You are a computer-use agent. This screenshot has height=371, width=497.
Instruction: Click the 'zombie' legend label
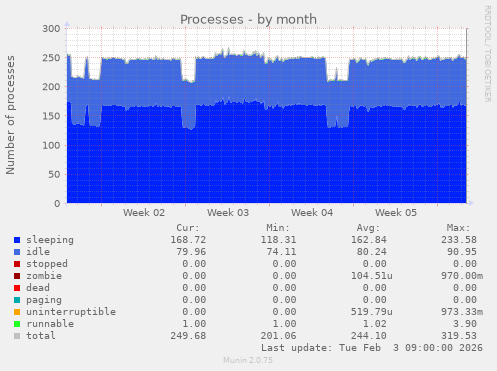[x=44, y=276]
